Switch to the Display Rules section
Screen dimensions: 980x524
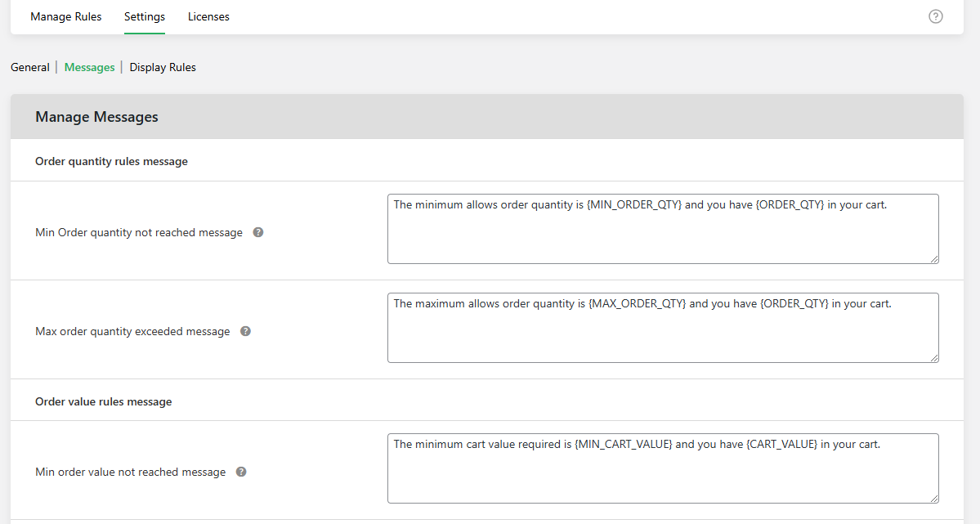pos(162,67)
